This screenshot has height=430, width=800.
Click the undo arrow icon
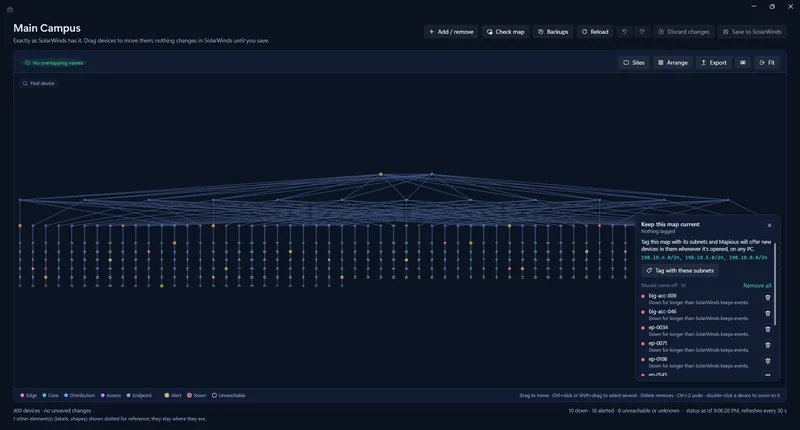(624, 32)
